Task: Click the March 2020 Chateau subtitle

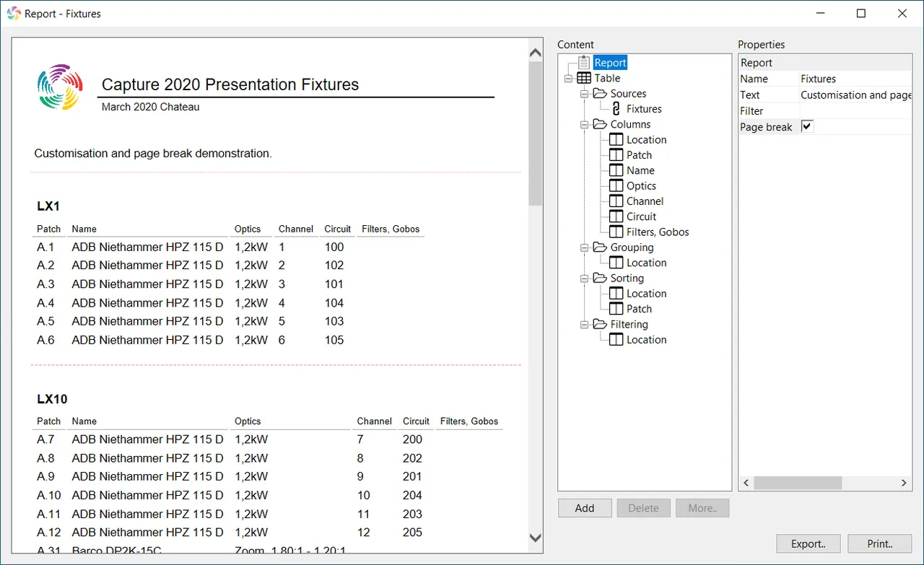Action: (x=151, y=107)
